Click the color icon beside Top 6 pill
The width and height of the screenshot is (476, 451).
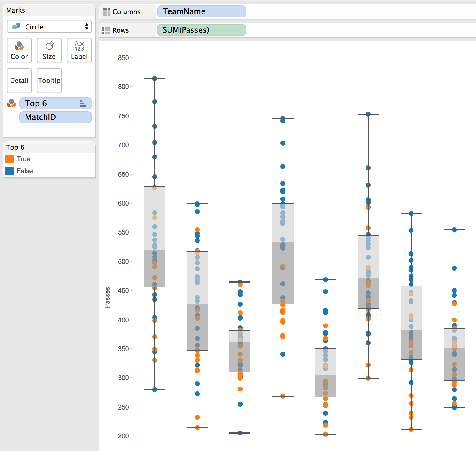coord(11,103)
